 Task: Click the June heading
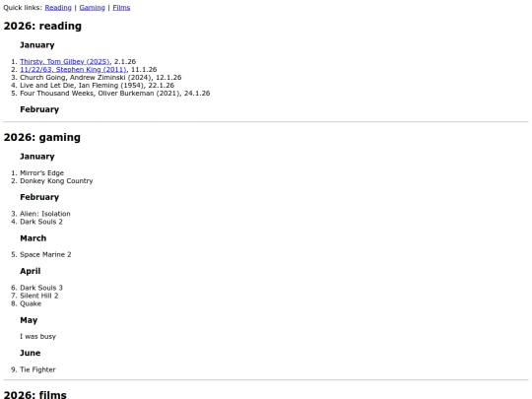(31, 353)
